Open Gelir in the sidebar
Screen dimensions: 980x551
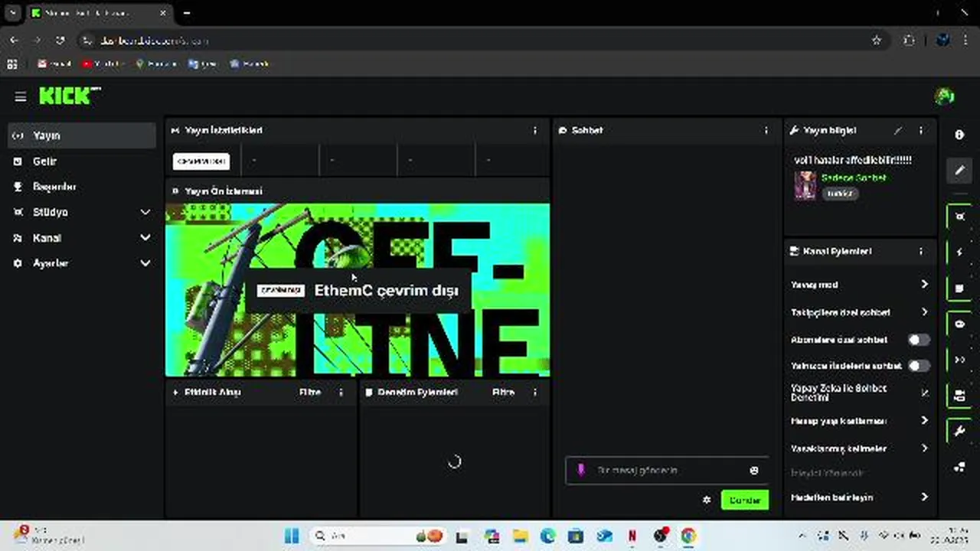(x=82, y=161)
